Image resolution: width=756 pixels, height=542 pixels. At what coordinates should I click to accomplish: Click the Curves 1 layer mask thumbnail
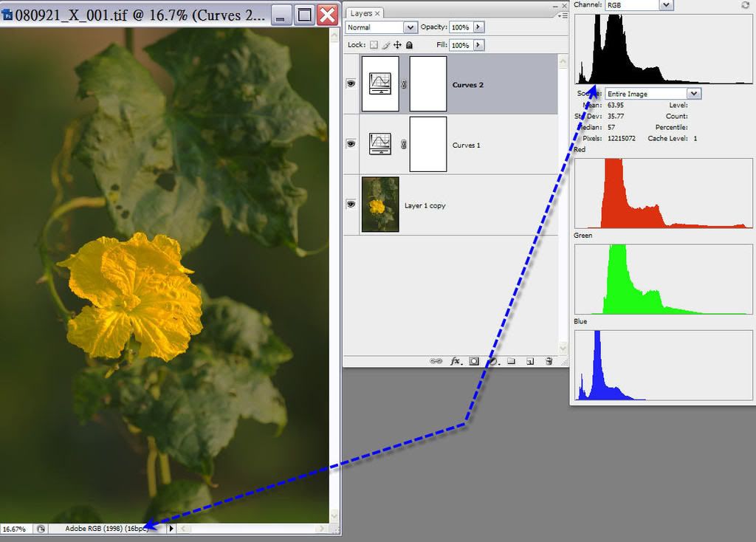428,144
